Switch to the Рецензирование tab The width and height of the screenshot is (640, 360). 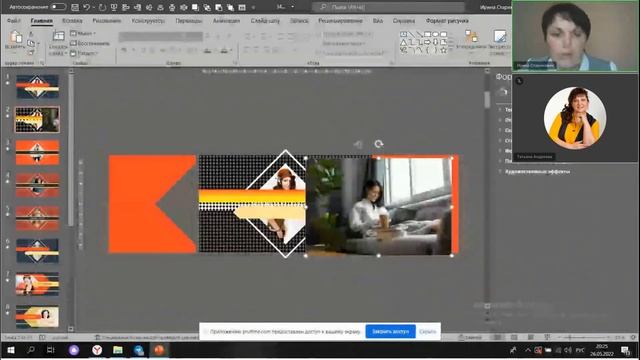pyautogui.click(x=340, y=21)
